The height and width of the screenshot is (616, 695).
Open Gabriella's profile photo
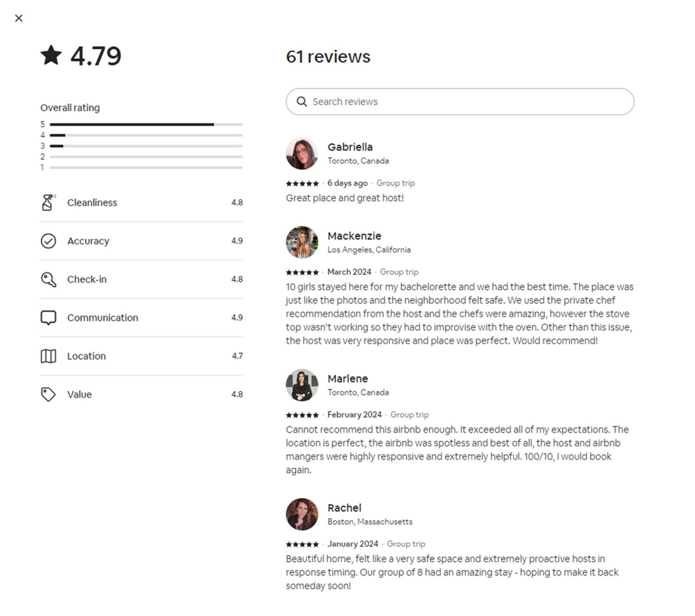pos(302,153)
